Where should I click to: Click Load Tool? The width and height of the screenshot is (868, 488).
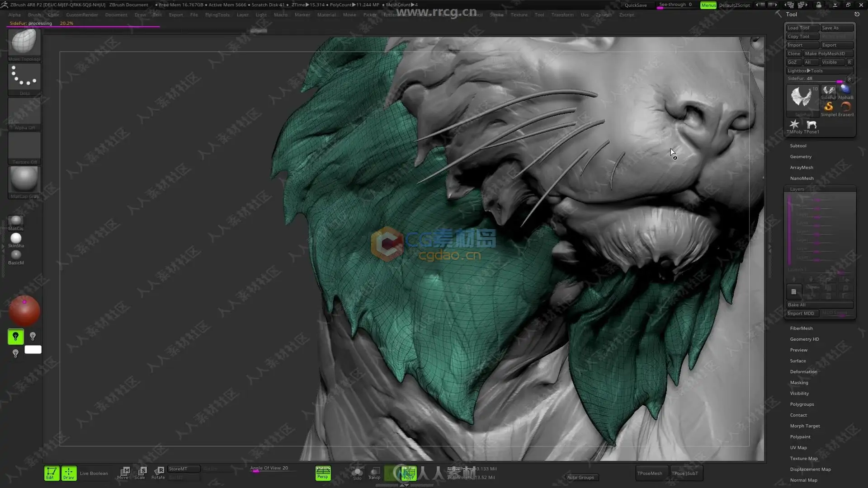pos(802,28)
